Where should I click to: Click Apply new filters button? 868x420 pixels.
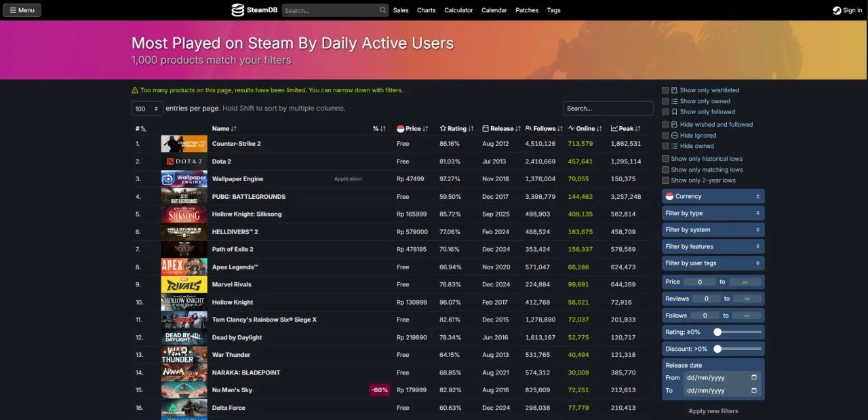(713, 411)
